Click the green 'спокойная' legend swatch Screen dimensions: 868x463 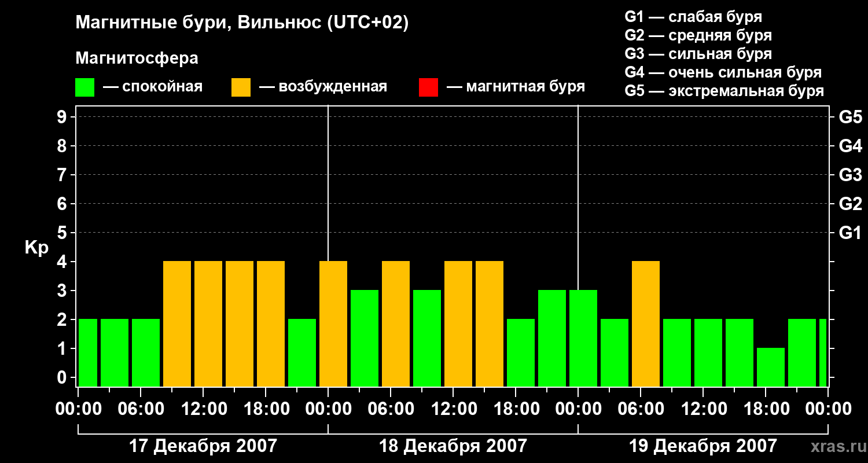point(84,87)
